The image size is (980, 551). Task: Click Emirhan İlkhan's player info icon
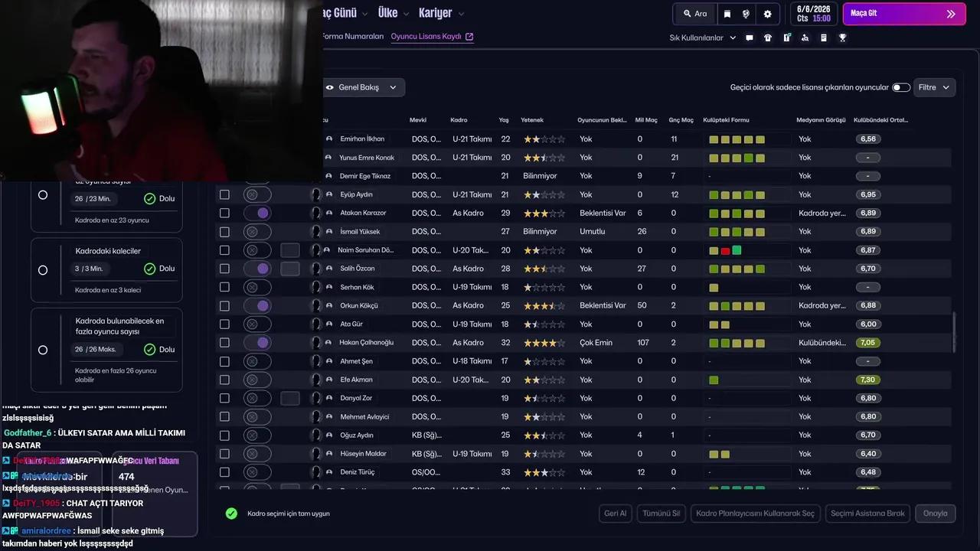click(329, 139)
